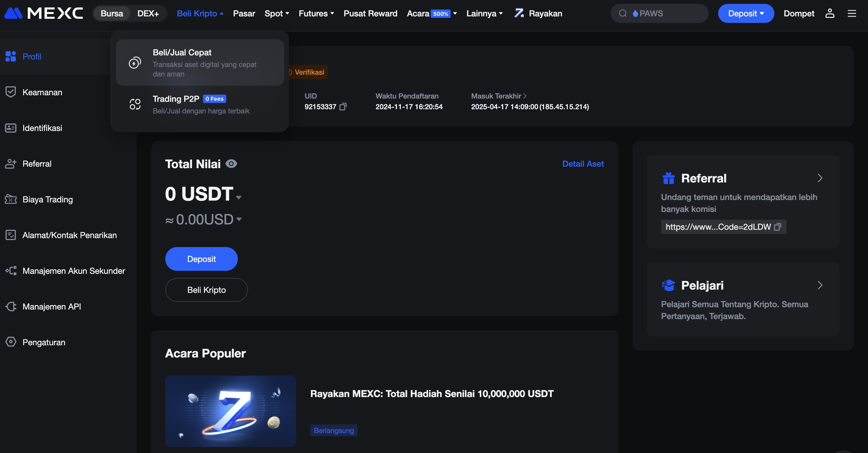
Task: Select the Identifikasi sidebar item
Action: (x=43, y=128)
